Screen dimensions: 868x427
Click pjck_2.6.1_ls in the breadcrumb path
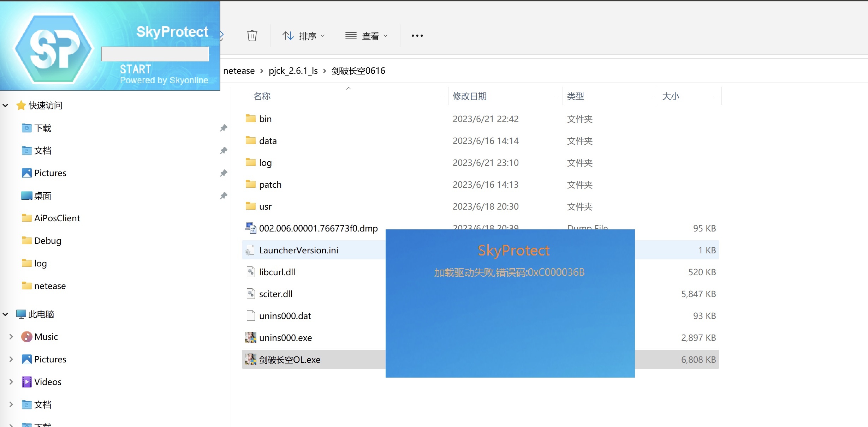(x=293, y=71)
